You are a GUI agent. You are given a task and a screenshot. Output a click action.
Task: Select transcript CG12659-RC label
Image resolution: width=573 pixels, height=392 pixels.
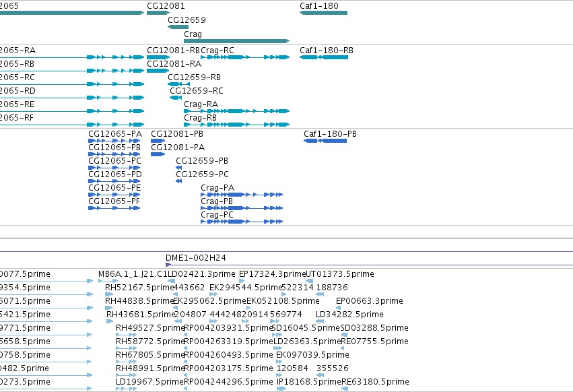[196, 91]
